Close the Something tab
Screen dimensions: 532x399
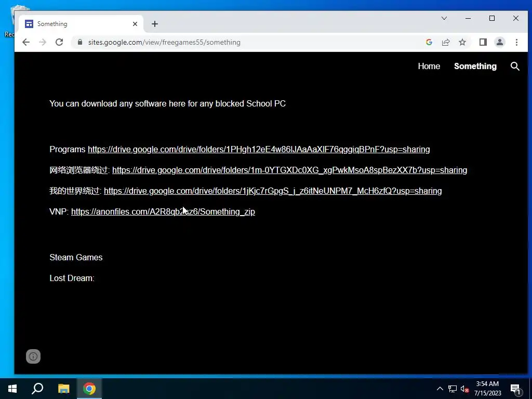point(135,24)
